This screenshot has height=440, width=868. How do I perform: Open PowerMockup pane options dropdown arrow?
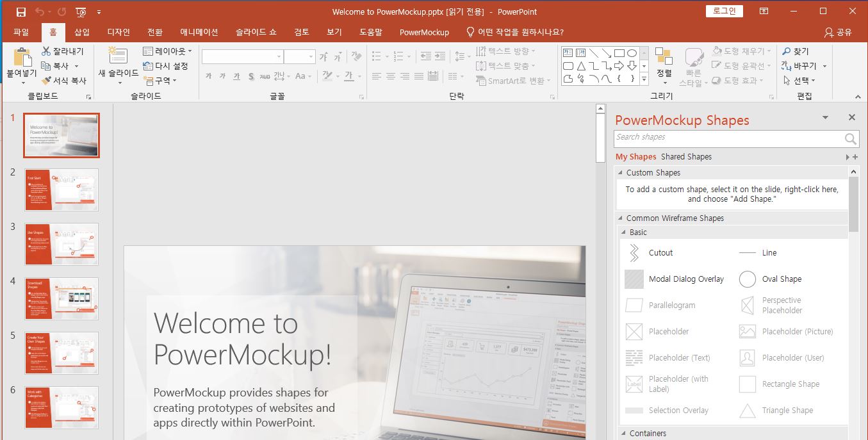pos(826,118)
